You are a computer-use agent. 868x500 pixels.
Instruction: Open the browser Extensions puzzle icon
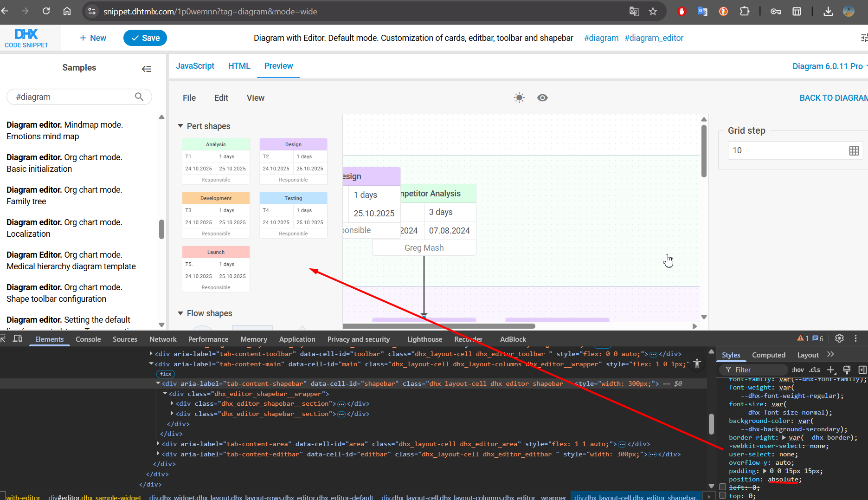745,12
